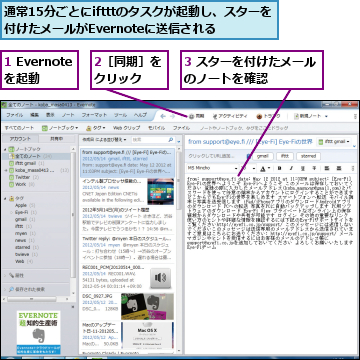Open the アクティビティ (Activity) toolbar item

(230, 116)
